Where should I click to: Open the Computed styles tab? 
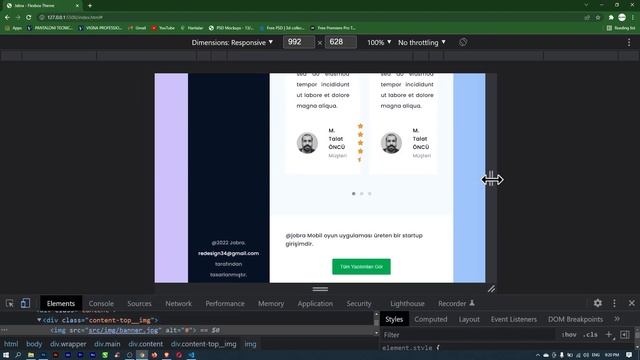[x=431, y=319]
